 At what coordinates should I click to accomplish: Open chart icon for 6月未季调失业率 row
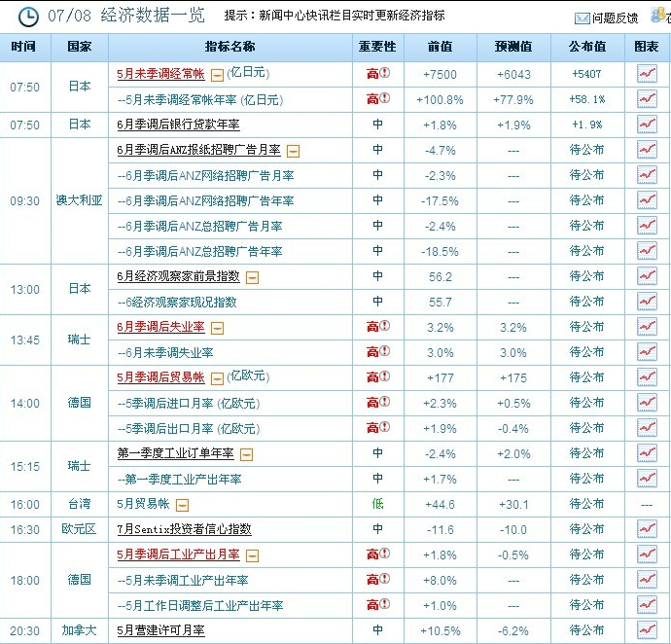pos(647,351)
